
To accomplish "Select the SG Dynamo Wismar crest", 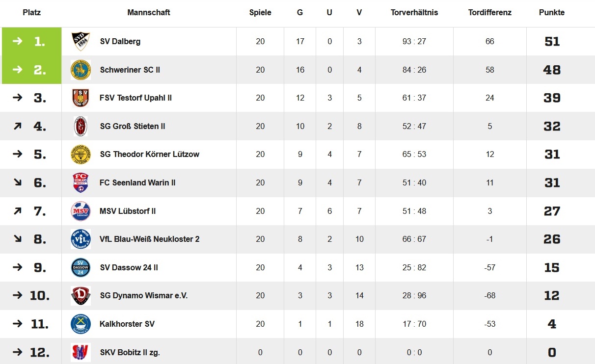I will (81, 295).
